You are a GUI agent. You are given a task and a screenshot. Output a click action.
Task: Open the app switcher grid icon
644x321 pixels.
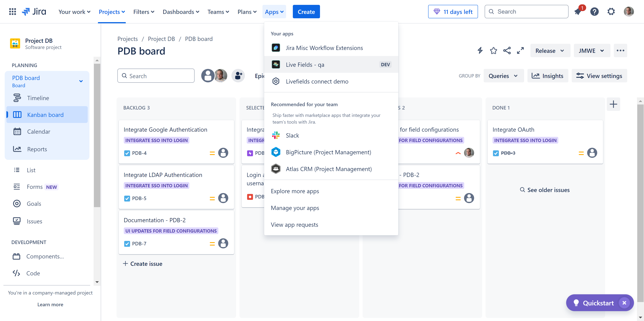tap(13, 12)
